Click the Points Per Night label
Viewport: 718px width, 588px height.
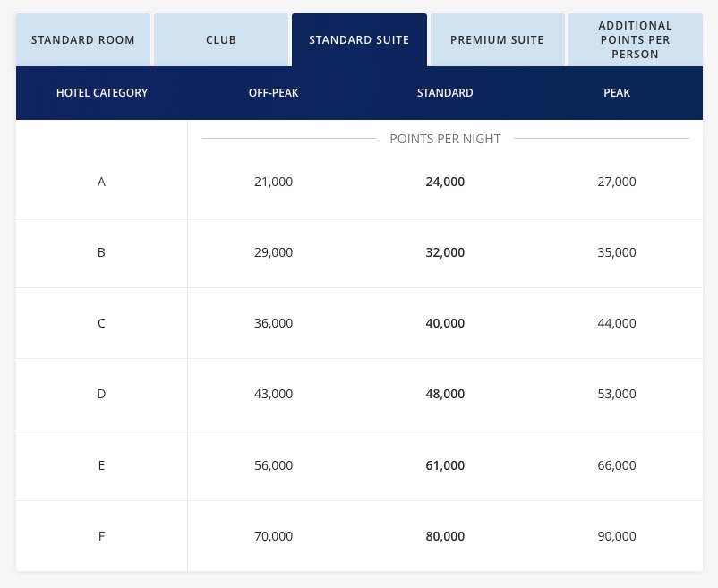point(445,138)
